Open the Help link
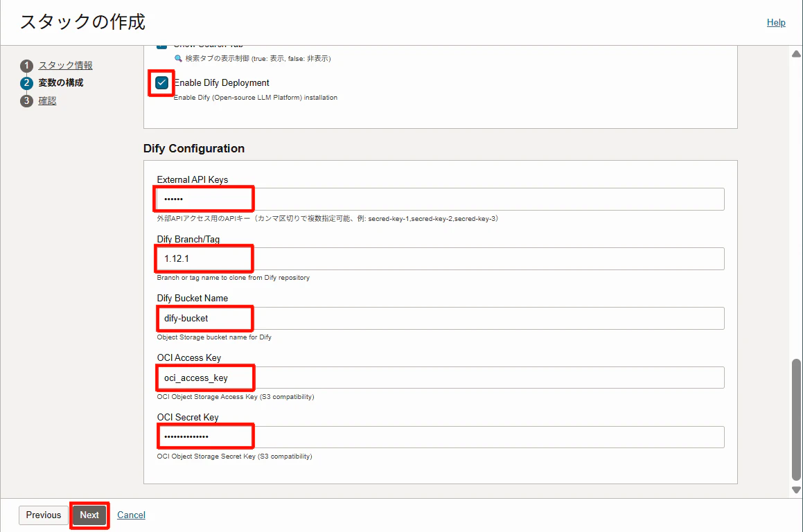The height and width of the screenshot is (532, 803). pyautogui.click(x=776, y=23)
